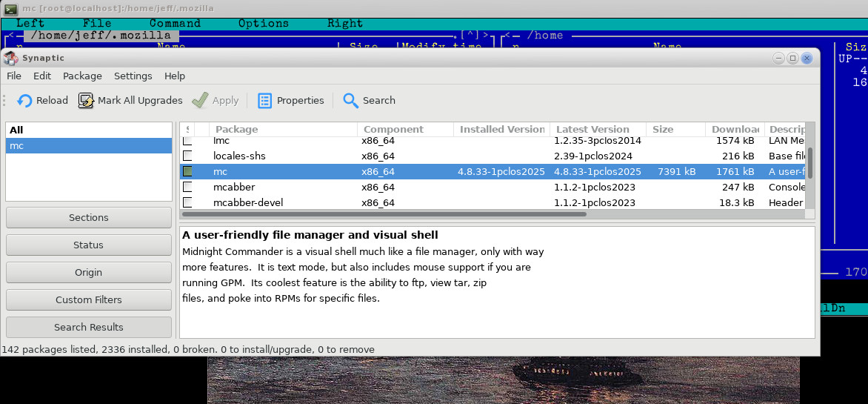Click the vertical scrollbar of package list

pyautogui.click(x=810, y=163)
